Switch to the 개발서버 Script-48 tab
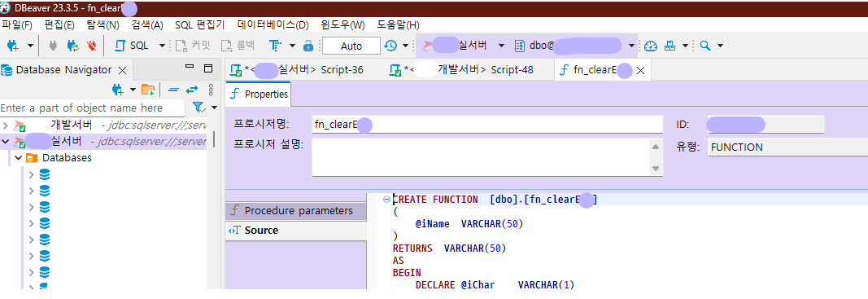 pos(460,70)
